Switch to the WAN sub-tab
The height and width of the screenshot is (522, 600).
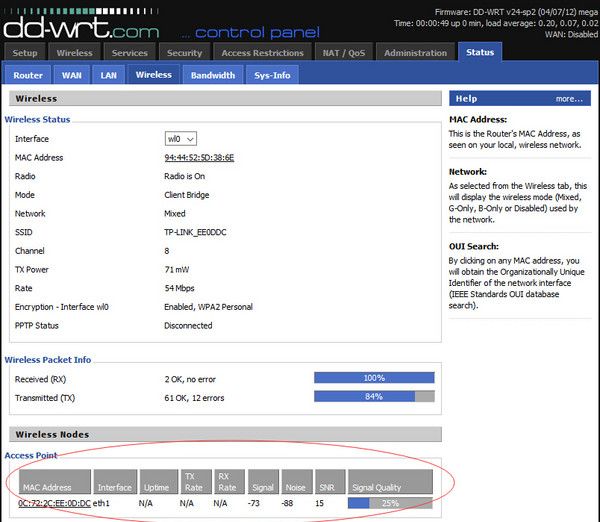click(72, 75)
